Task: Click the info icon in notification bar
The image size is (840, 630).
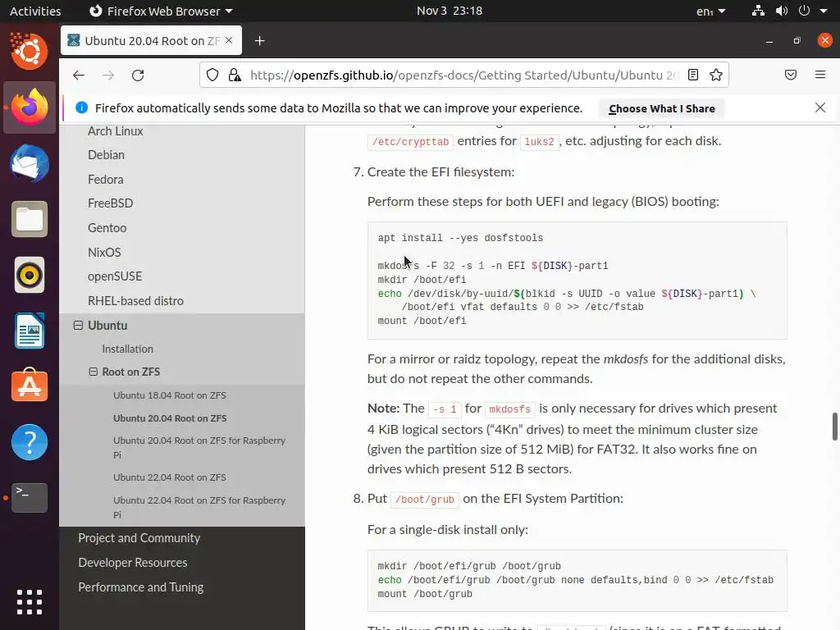Action: (82, 107)
